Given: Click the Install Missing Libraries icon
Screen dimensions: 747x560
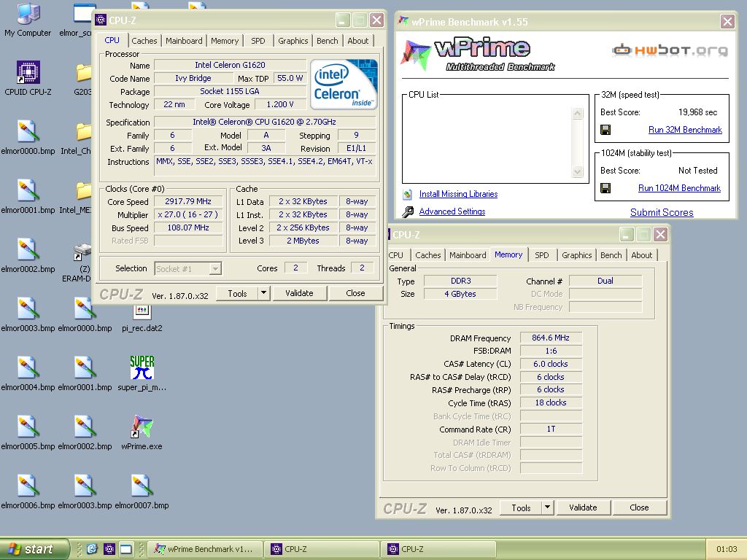Looking at the screenshot, I should tap(408, 194).
